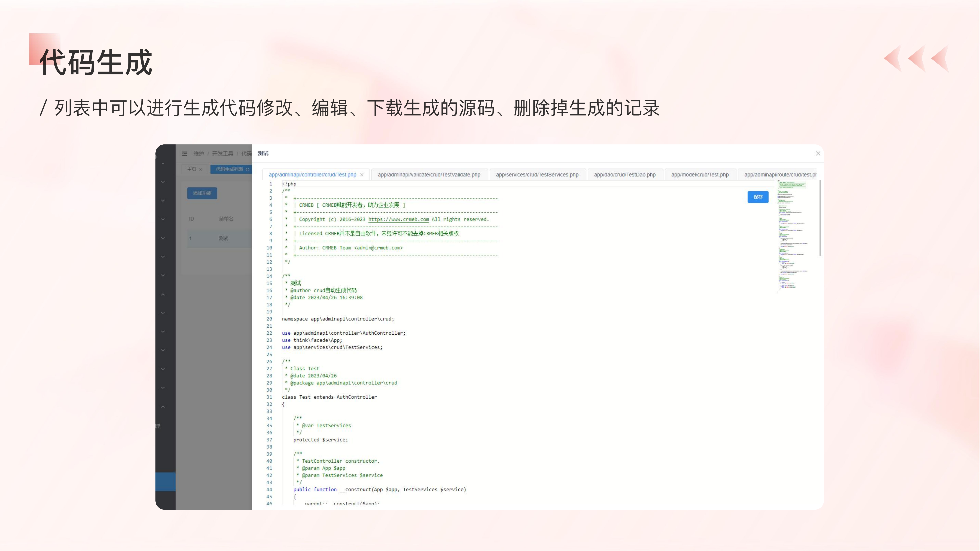Click the ID column header

click(191, 219)
